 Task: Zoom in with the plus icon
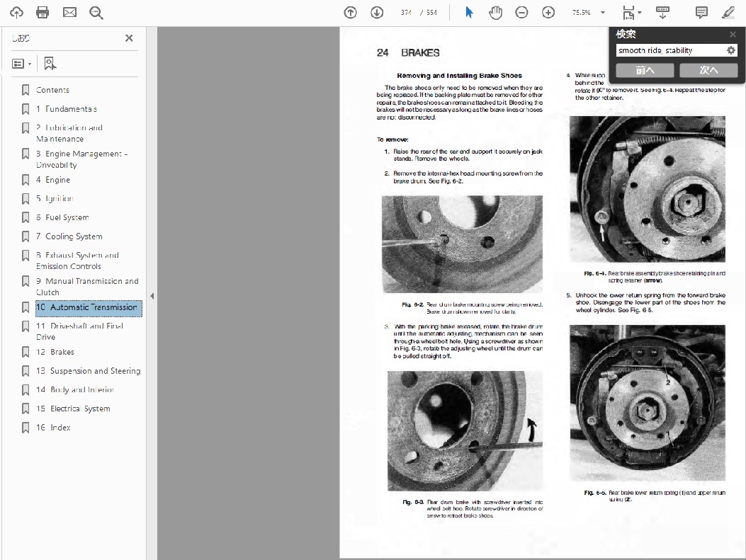[548, 12]
